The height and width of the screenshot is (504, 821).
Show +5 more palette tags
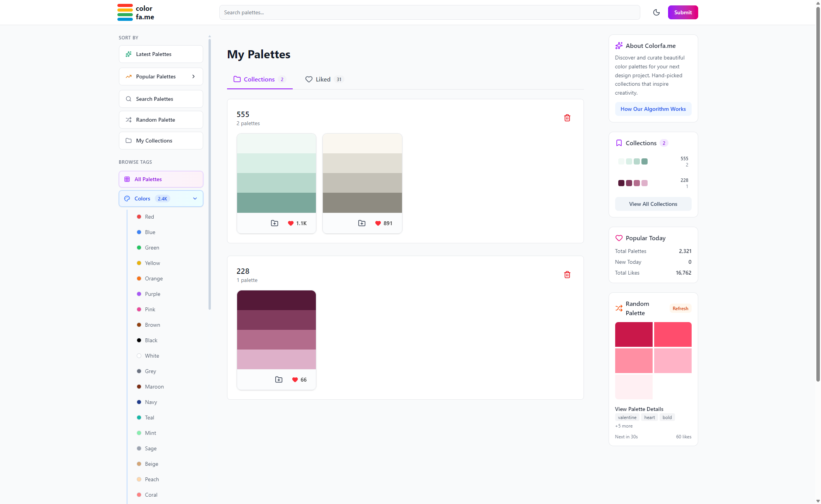tap(623, 426)
